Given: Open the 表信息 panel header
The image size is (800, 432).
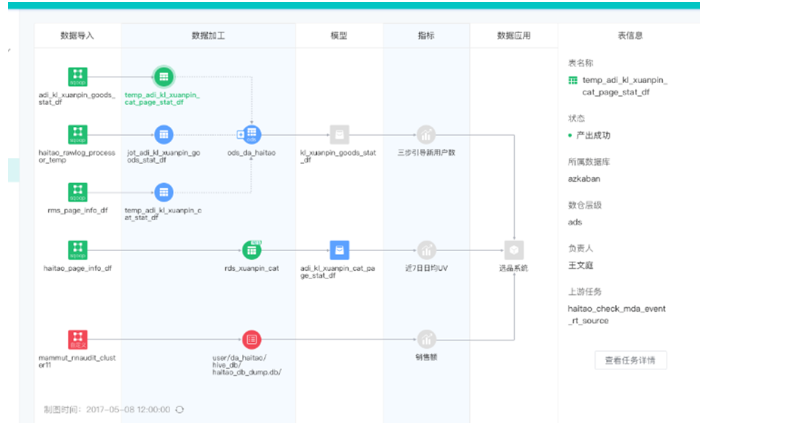Looking at the screenshot, I should (630, 36).
